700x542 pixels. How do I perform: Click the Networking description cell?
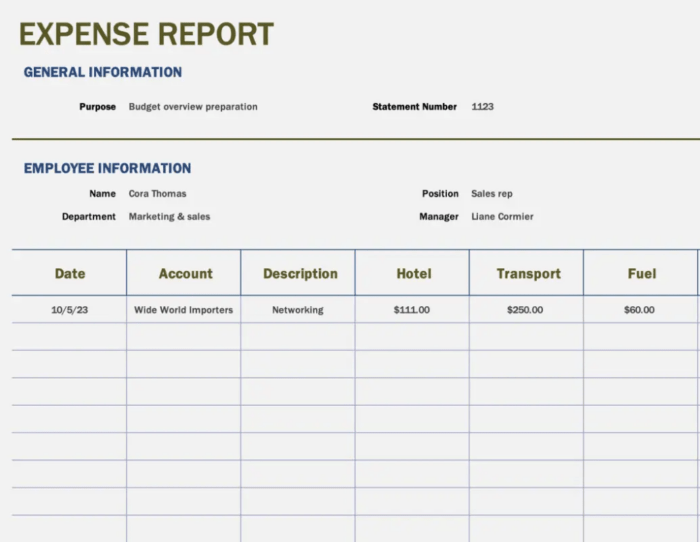pyautogui.click(x=298, y=310)
